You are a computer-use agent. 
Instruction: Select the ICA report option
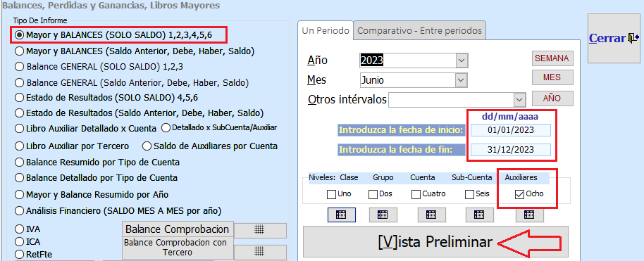tap(27, 242)
